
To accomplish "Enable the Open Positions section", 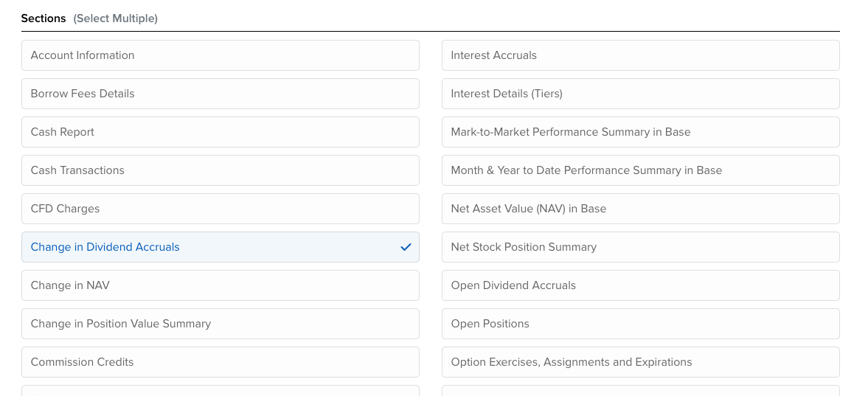I will point(640,324).
